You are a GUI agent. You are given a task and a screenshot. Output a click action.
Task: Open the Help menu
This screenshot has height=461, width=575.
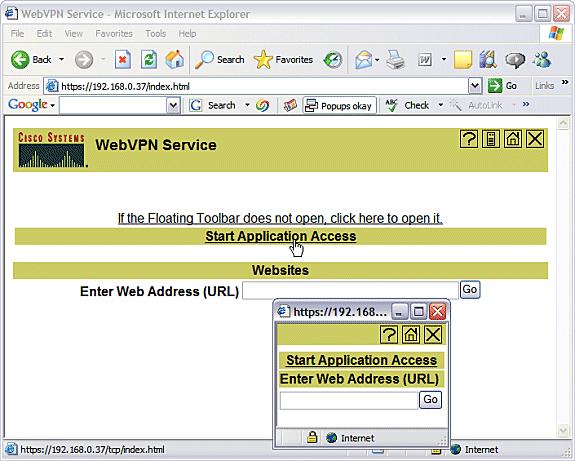[x=187, y=34]
